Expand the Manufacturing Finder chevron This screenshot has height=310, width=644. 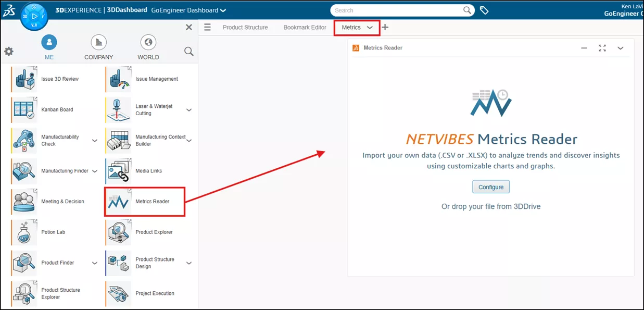click(94, 171)
